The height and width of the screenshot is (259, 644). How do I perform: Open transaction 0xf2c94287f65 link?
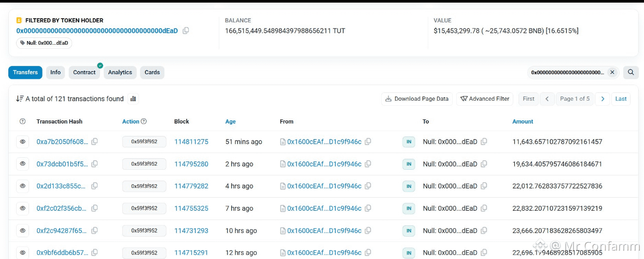point(62,230)
